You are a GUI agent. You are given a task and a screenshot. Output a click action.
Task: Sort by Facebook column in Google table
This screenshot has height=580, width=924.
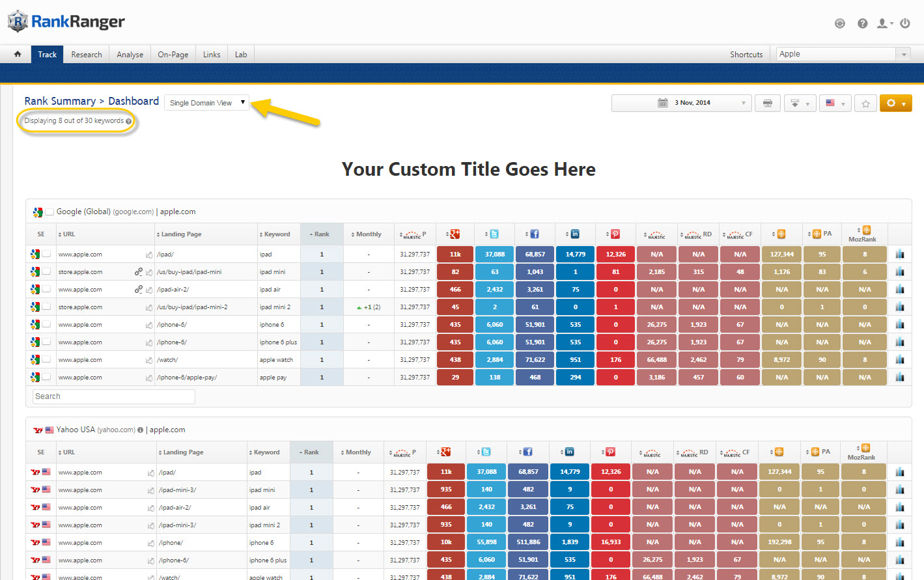[x=534, y=234]
